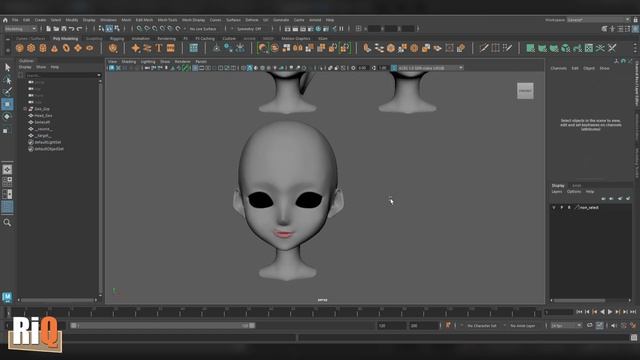Activate the Lasso select tool
This screenshot has width=640, height=360.
click(7, 80)
